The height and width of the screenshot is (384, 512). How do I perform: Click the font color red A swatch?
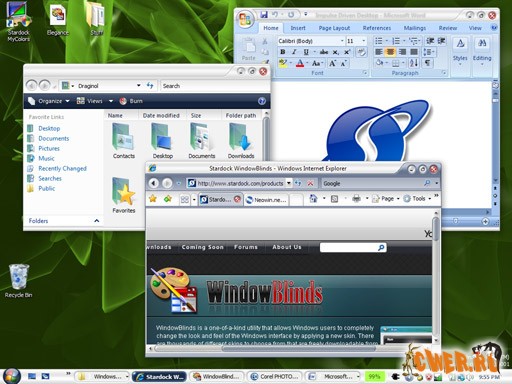point(300,63)
